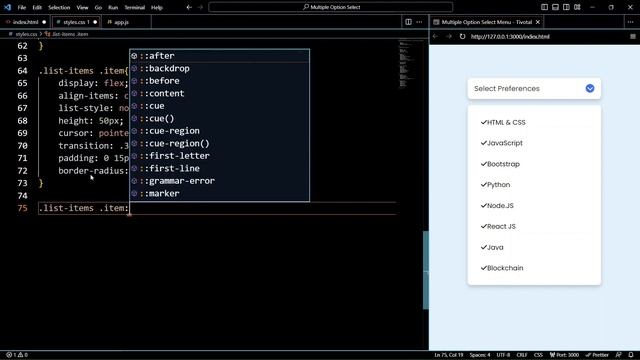Open the Edit menu
This screenshot has height=360, width=640.
(x=37, y=7)
